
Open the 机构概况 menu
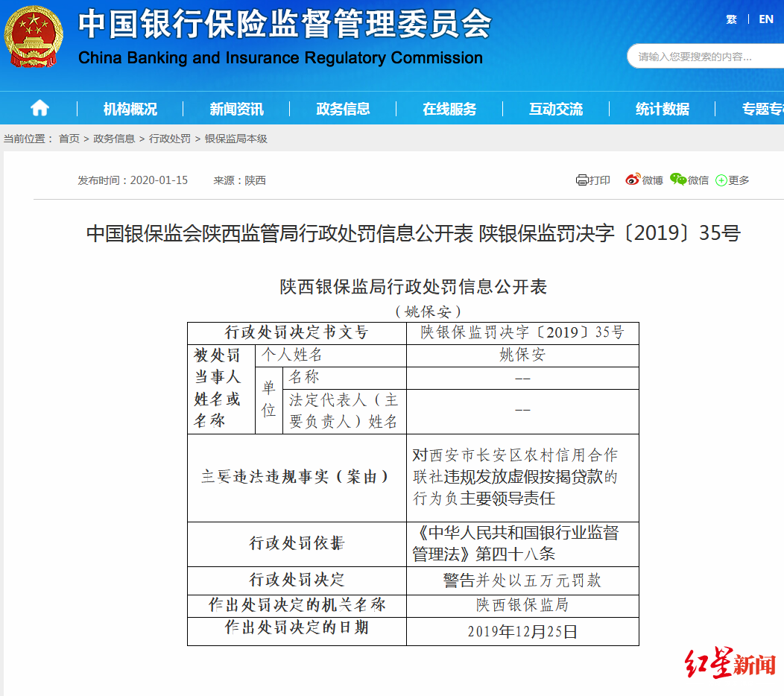tap(130, 109)
